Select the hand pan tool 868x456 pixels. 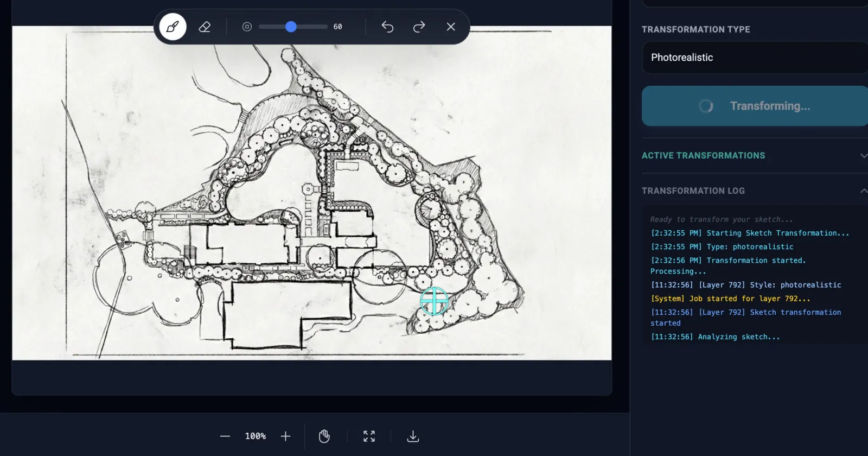click(324, 436)
